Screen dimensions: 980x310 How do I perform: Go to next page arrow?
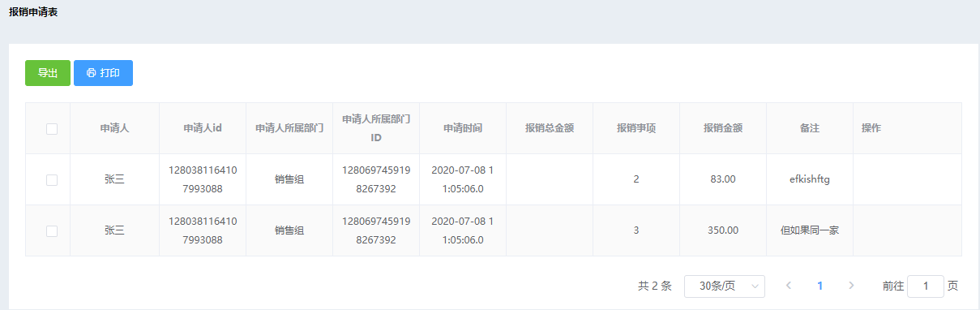[851, 286]
